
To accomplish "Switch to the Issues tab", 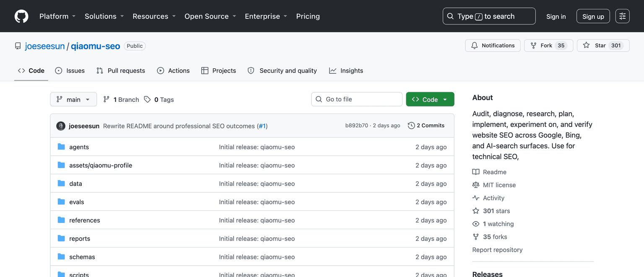I will coord(70,71).
